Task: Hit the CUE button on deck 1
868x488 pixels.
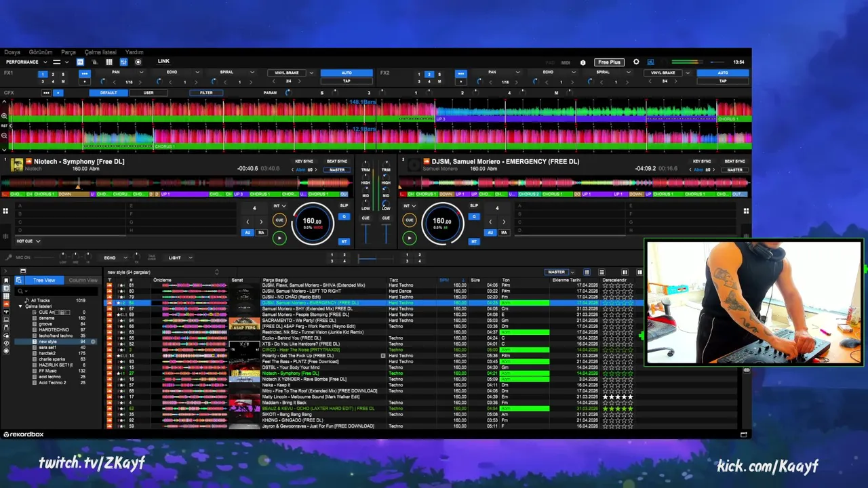Action: [x=279, y=220]
